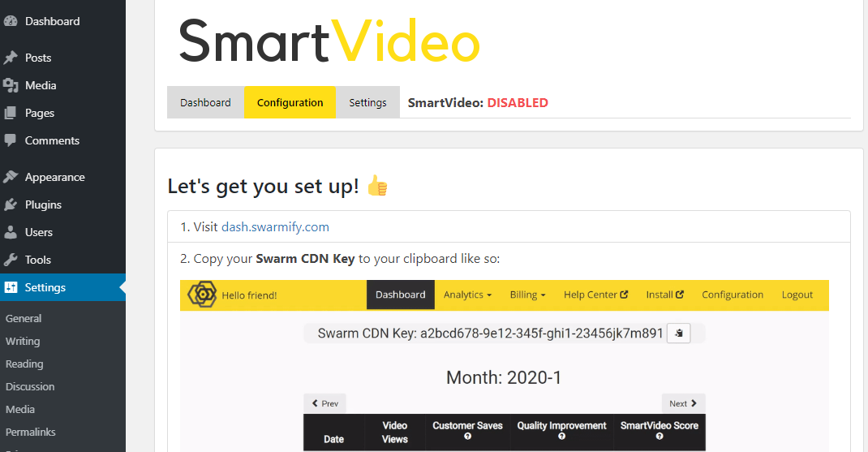This screenshot has width=868, height=452.
Task: Open Media settings submenu item
Action: [x=20, y=409]
